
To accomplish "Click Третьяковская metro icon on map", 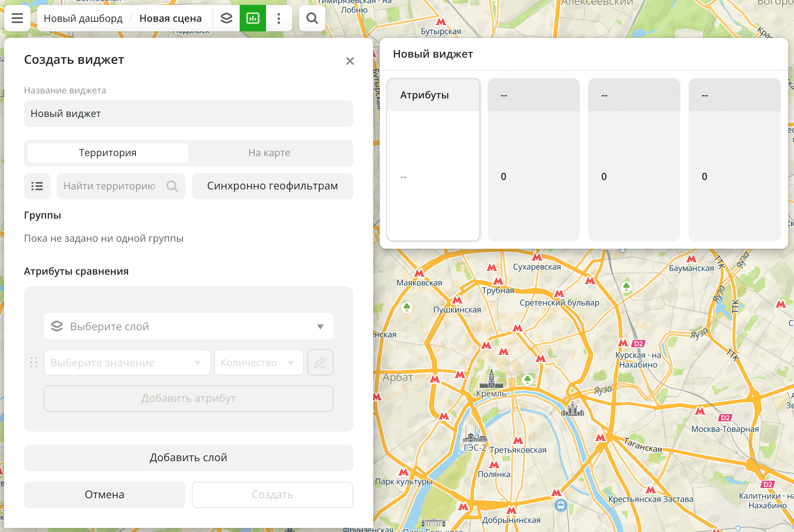I will coord(518,440).
